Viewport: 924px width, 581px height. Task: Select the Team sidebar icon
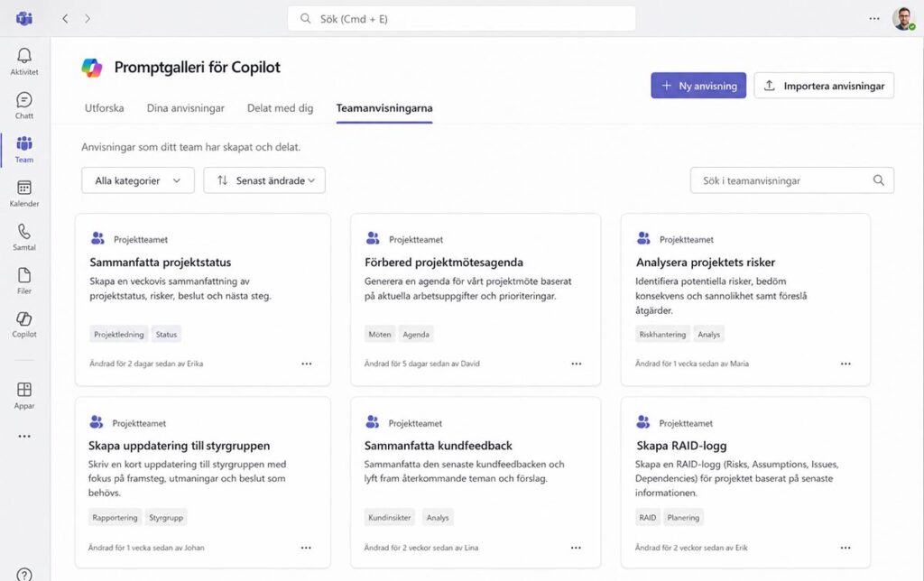pos(24,143)
